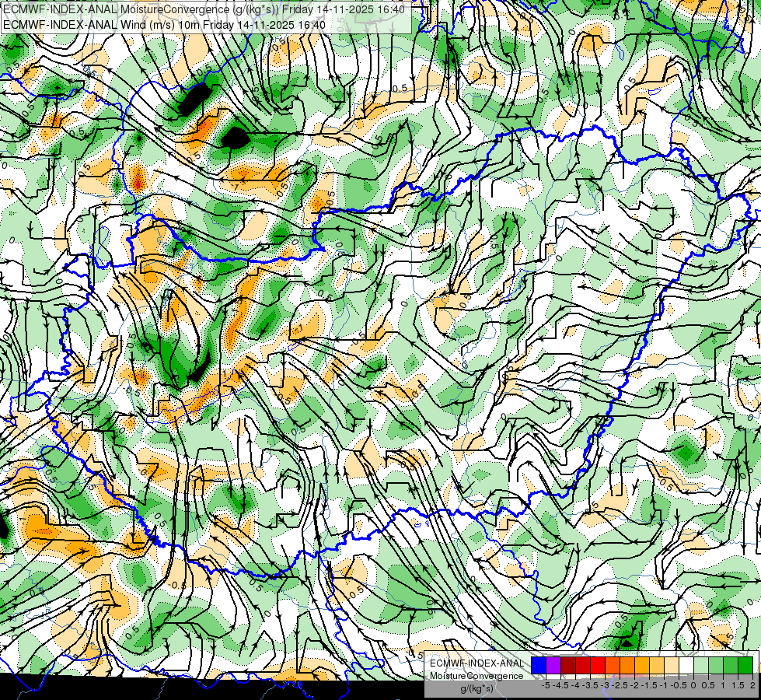Click the -3.5 legend scale value
The image size is (761, 700).
(591, 685)
